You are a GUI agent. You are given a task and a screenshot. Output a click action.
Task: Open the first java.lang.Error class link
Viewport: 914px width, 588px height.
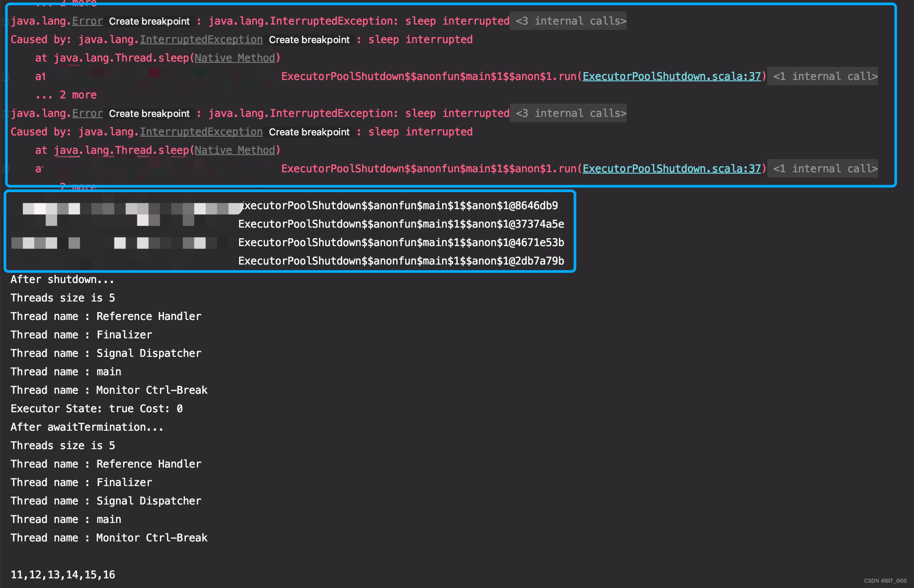[x=87, y=21]
